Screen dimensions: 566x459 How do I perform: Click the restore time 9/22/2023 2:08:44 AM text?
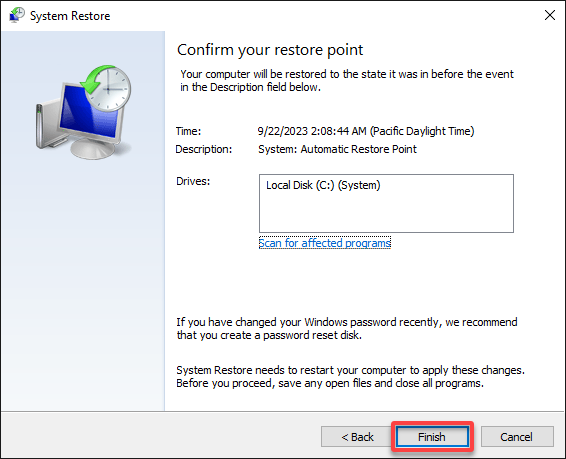pos(366,131)
